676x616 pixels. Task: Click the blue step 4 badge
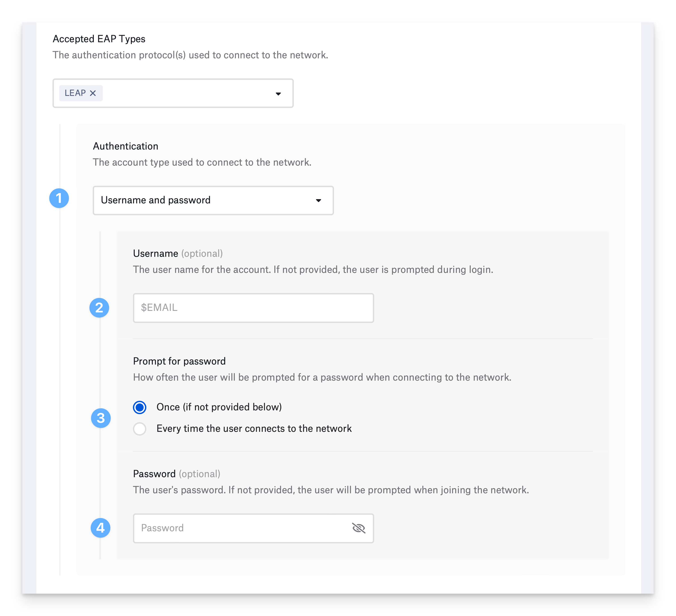coord(101,528)
